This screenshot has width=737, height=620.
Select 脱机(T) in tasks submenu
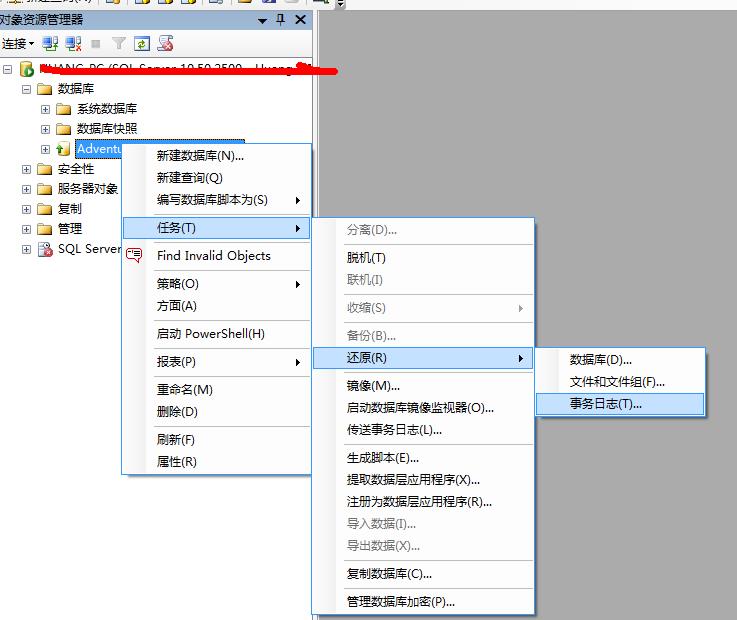[x=423, y=258]
